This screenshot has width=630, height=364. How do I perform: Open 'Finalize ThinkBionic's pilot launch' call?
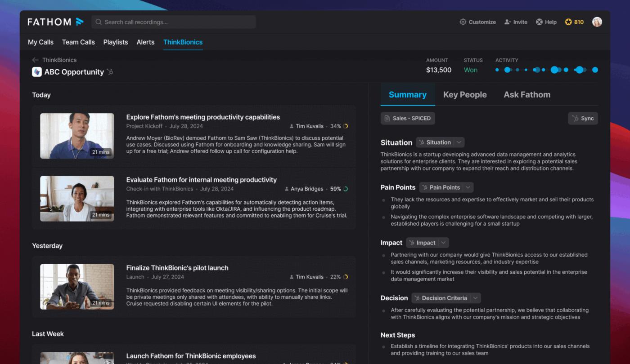click(x=177, y=268)
